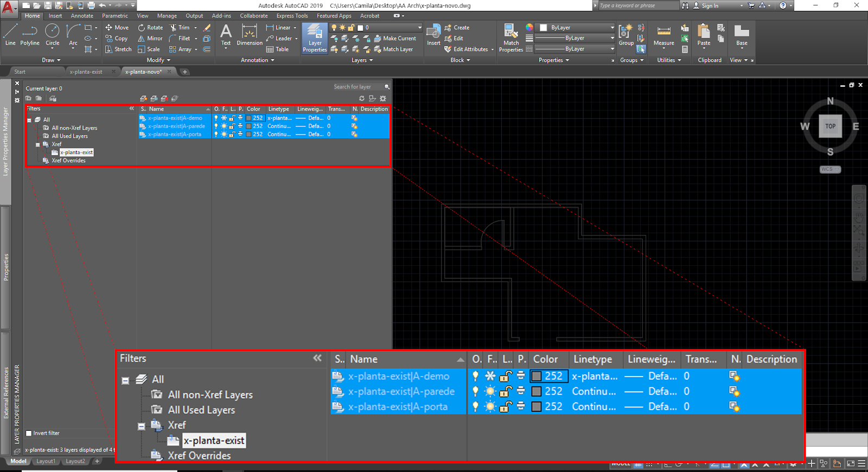Select the Polyline tool
The image size is (868, 472).
(30, 34)
